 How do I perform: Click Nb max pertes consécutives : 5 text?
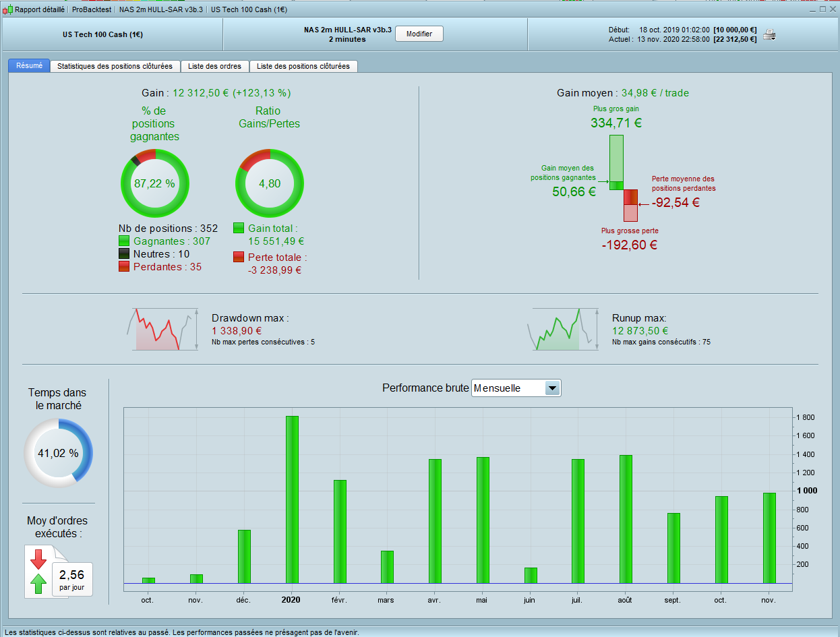tap(263, 342)
